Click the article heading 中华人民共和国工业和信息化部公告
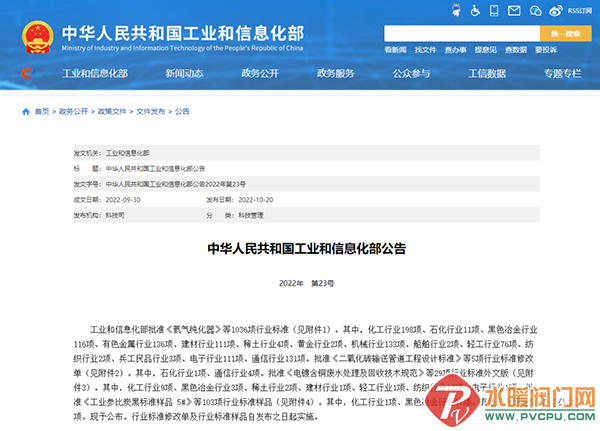Image resolution: width=600 pixels, height=431 pixels. 307,249
